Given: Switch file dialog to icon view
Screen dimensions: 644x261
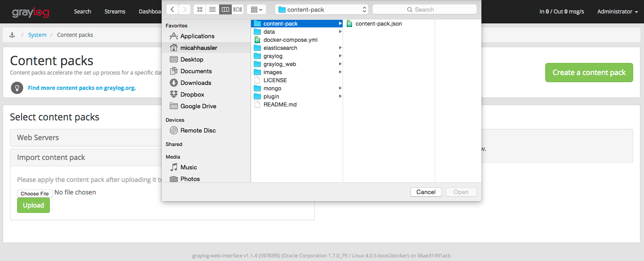Looking at the screenshot, I should [x=200, y=9].
